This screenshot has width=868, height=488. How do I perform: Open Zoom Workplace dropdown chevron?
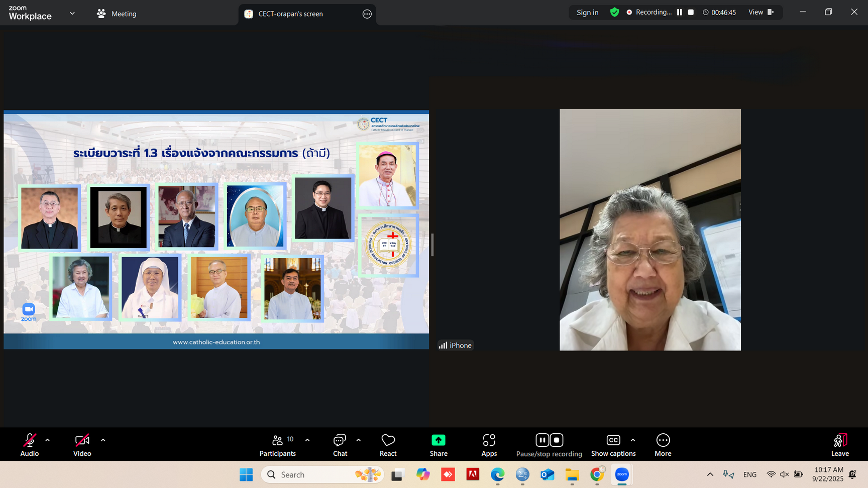click(72, 14)
